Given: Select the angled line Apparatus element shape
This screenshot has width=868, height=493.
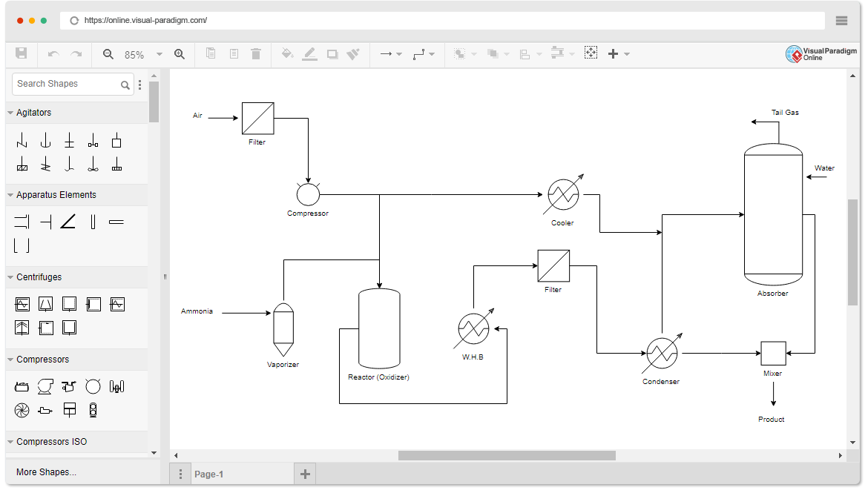Looking at the screenshot, I should coord(68,222).
